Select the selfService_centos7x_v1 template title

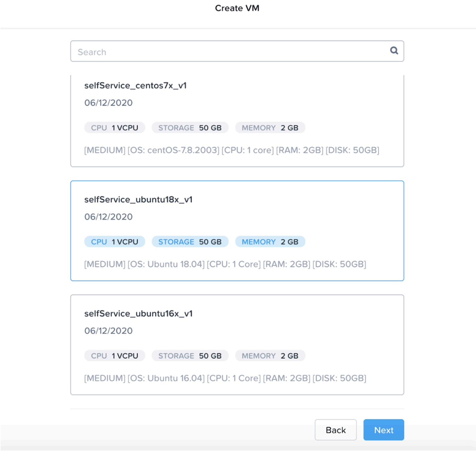click(x=135, y=86)
